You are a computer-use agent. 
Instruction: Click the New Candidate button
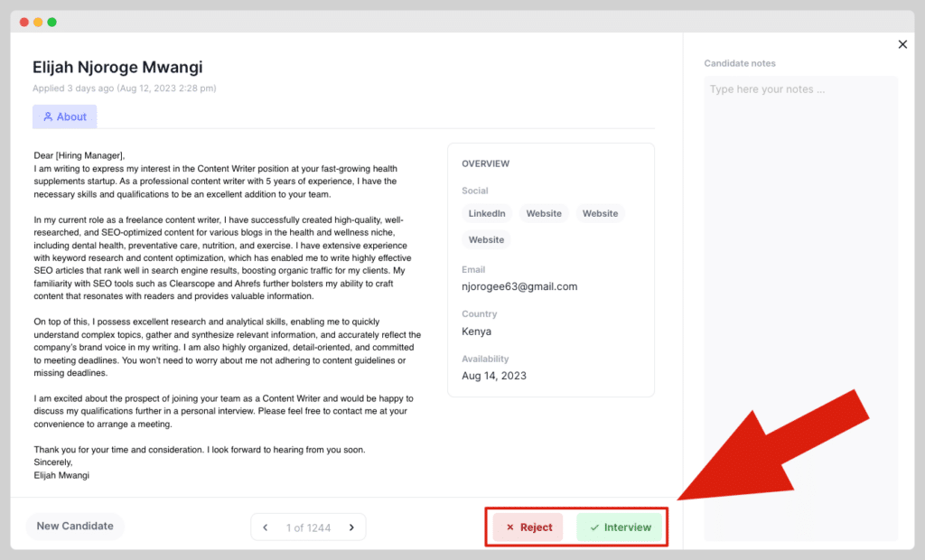click(75, 526)
